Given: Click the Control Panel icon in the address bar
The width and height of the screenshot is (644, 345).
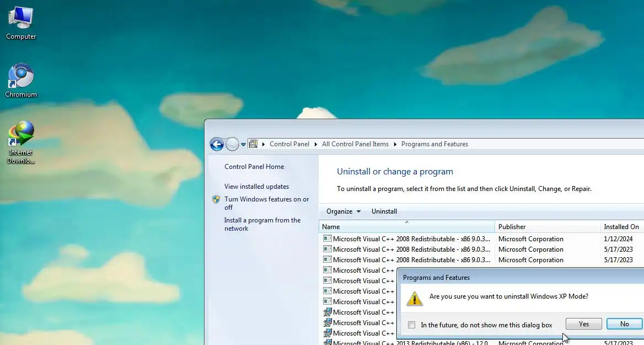Looking at the screenshot, I should coord(254,144).
